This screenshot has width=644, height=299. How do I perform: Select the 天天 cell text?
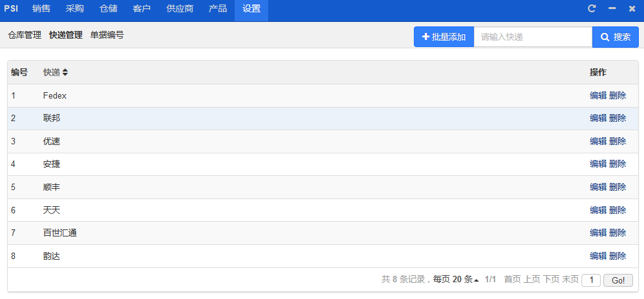tap(52, 210)
